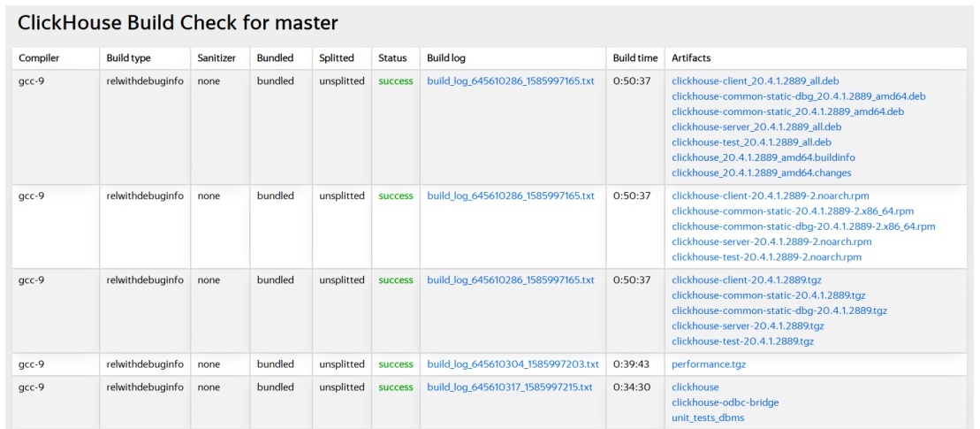
Task: Open clickhouse-common-static-20.4.1.2889.tgz link
Action: click(x=769, y=295)
